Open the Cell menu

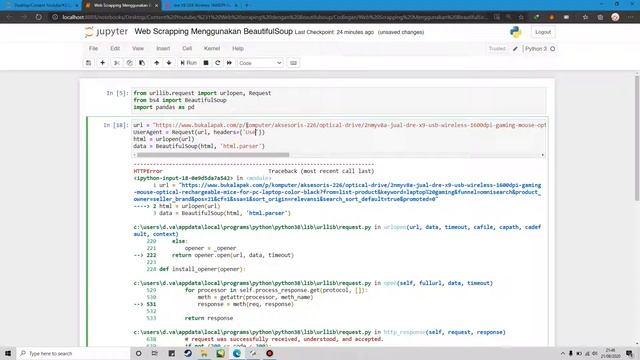coord(187,49)
